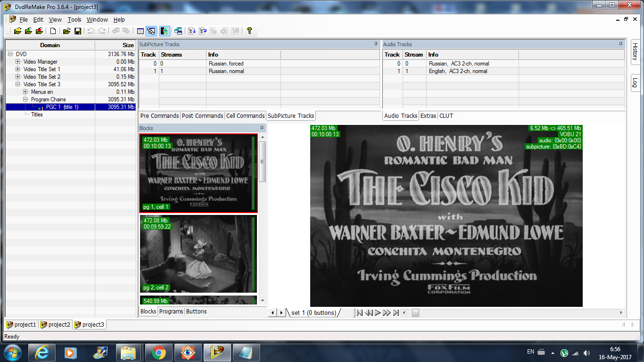Open the Edit menu
This screenshot has height=362, width=644.
click(38, 20)
